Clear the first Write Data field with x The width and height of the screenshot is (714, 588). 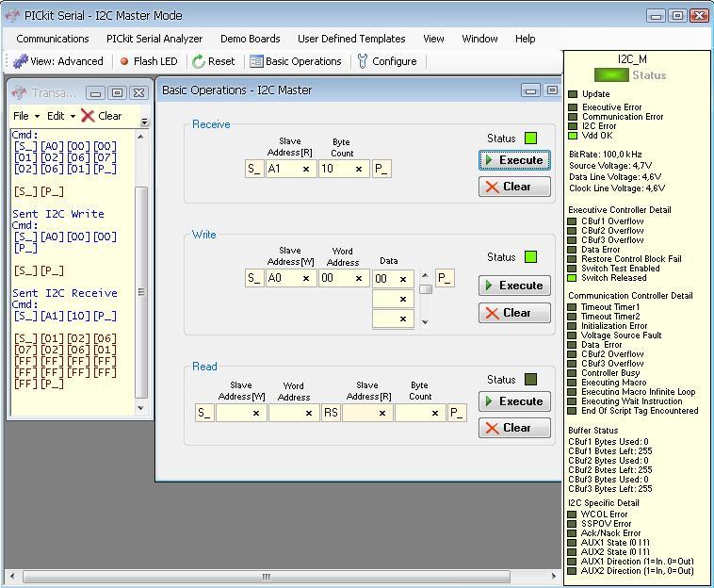click(403, 279)
